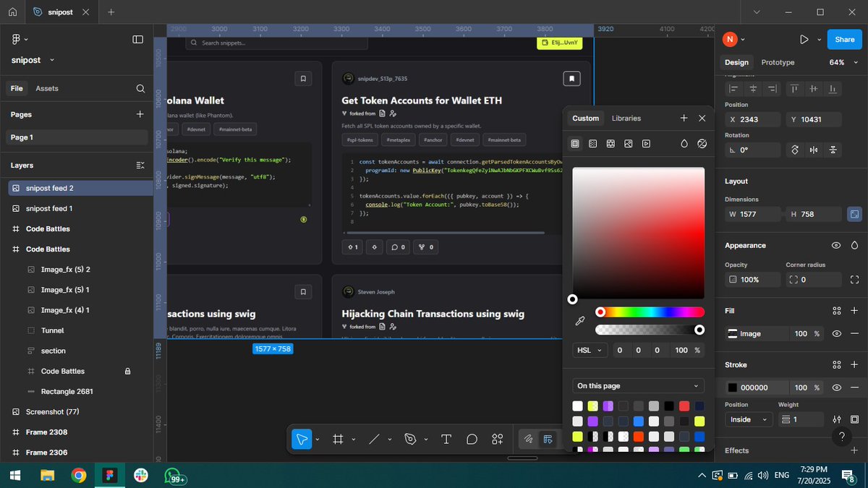Open the help question mark button
The image size is (868, 488).
pos(841,437)
